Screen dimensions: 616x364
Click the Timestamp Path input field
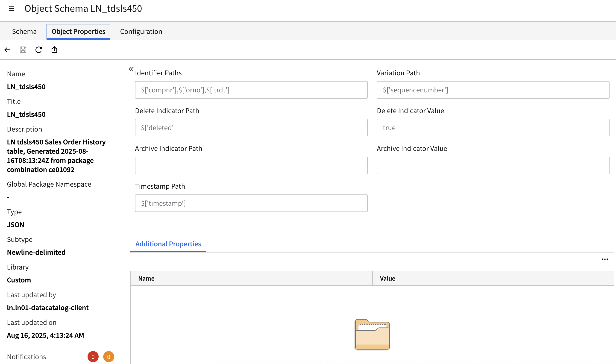251,203
